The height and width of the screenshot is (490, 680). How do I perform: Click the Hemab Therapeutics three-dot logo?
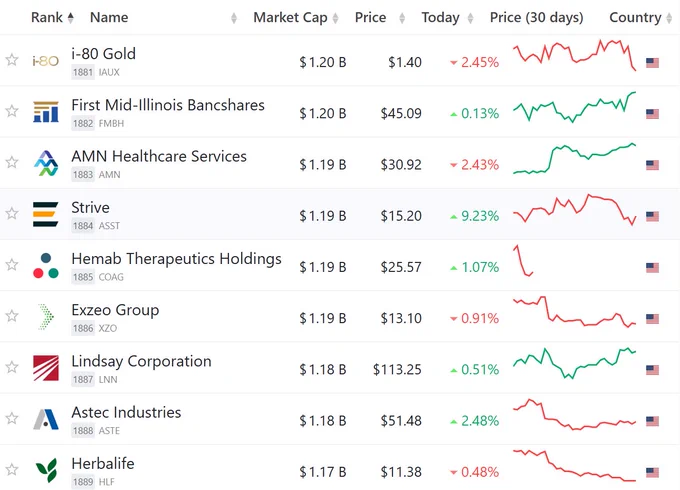point(46,265)
